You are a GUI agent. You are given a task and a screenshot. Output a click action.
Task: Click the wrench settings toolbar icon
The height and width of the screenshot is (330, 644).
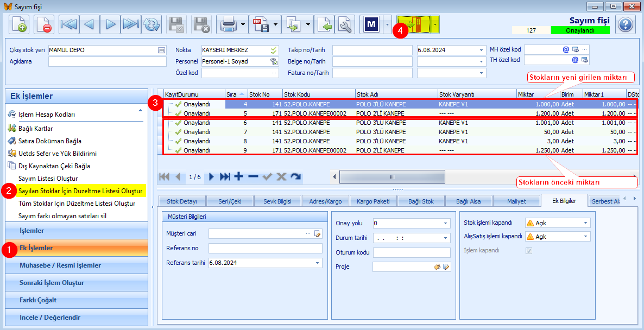[x=345, y=24]
